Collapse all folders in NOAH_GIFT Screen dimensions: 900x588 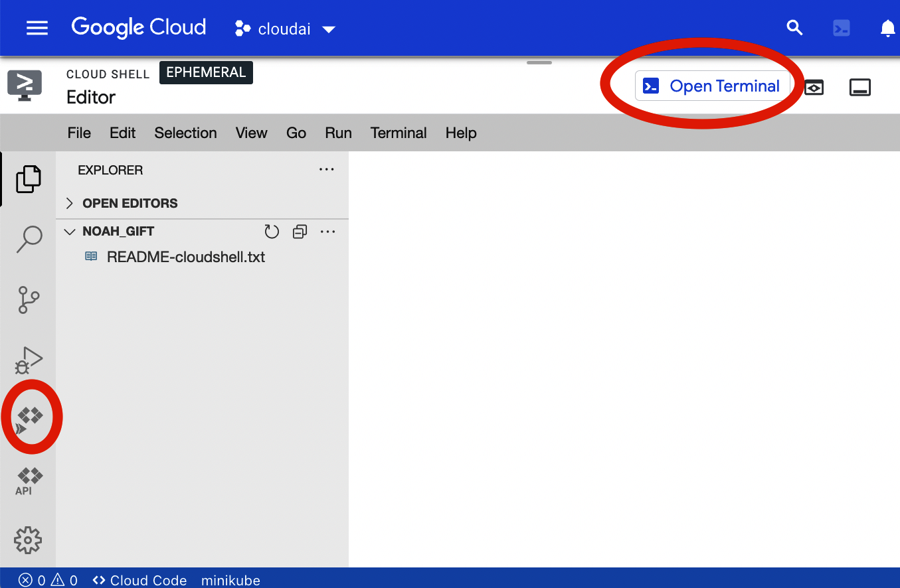(300, 232)
